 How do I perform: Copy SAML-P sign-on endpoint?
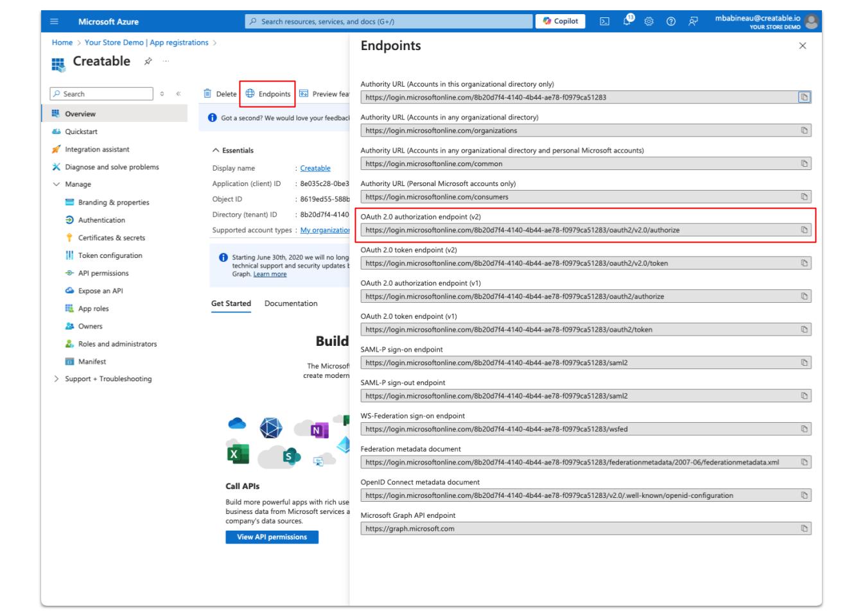[804, 363]
